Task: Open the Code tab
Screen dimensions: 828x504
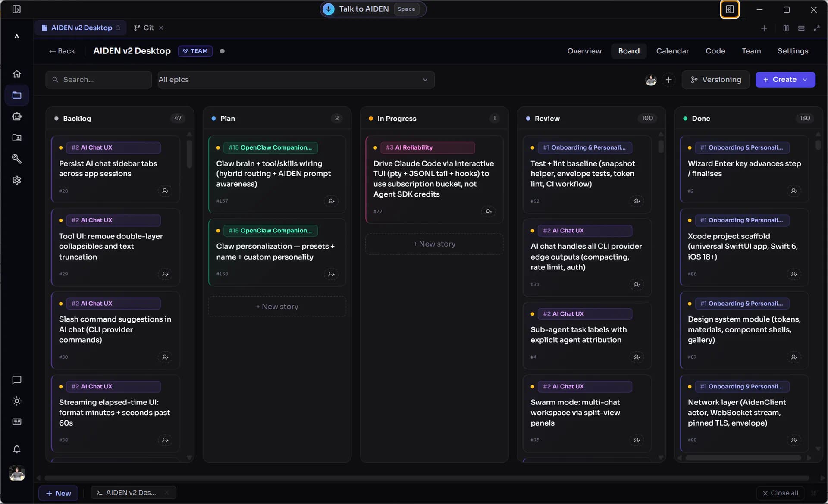Action: point(715,51)
